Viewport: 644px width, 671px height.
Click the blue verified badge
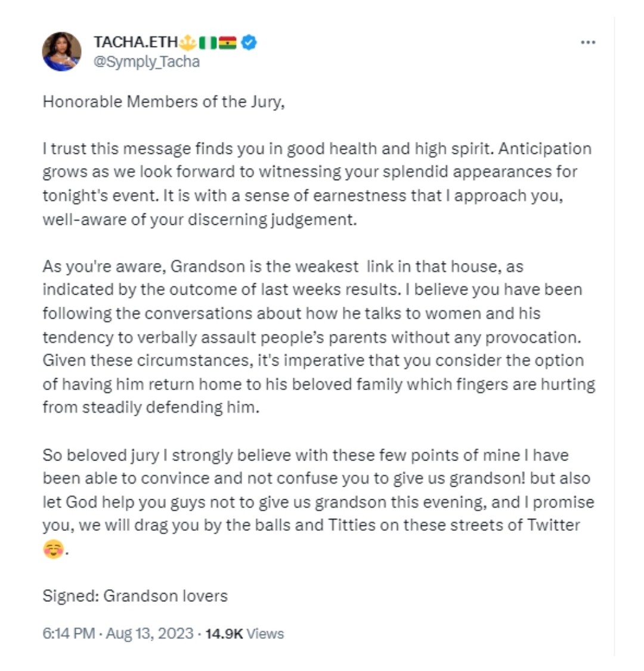(x=249, y=42)
